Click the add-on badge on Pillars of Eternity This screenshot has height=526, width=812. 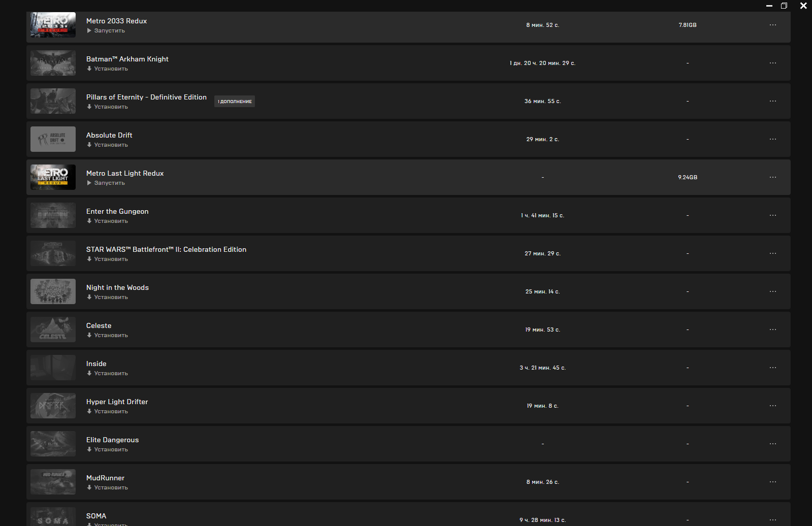pos(235,102)
